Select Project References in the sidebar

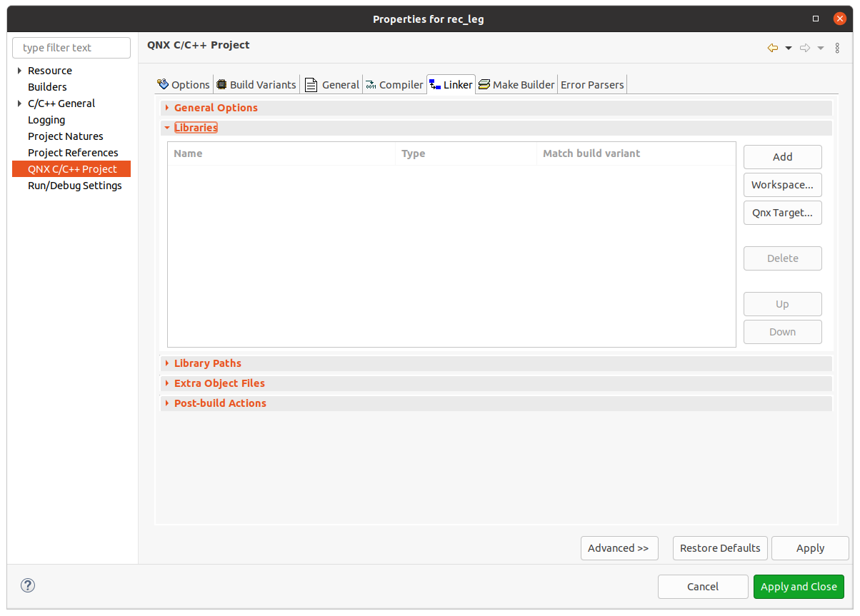tap(73, 153)
